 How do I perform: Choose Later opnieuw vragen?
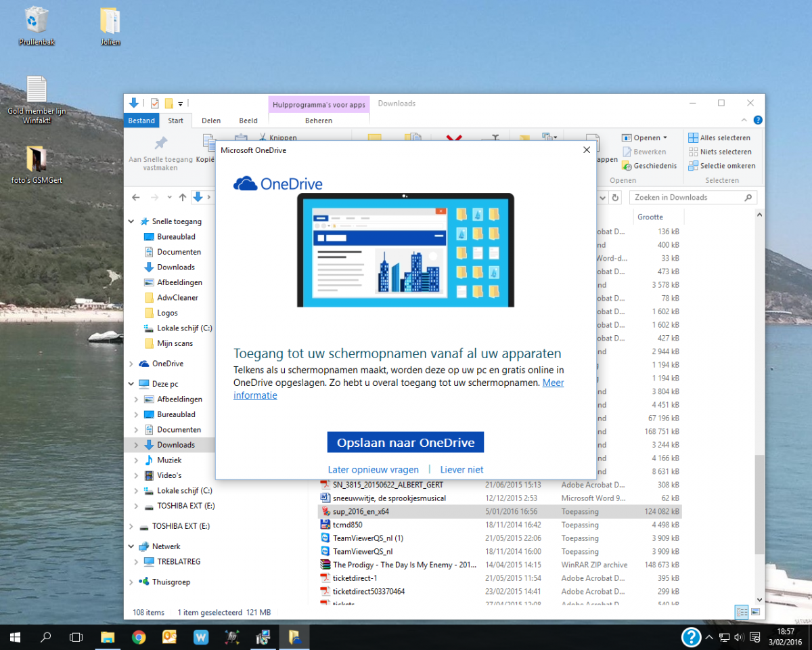(x=374, y=469)
